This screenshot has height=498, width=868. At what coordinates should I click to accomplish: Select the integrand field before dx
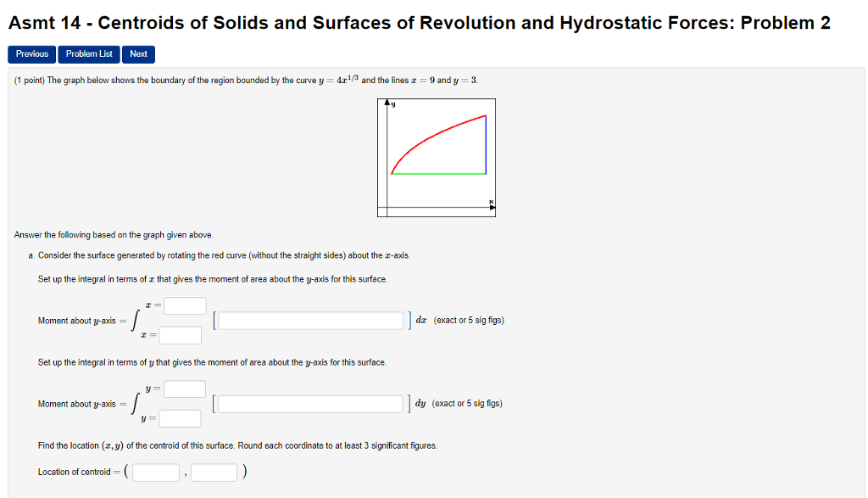point(309,320)
